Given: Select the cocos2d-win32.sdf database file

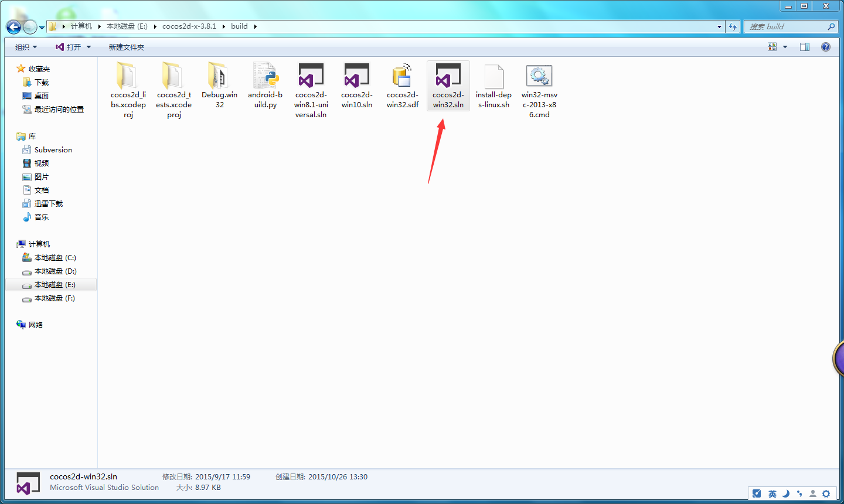Looking at the screenshot, I should pyautogui.click(x=403, y=86).
